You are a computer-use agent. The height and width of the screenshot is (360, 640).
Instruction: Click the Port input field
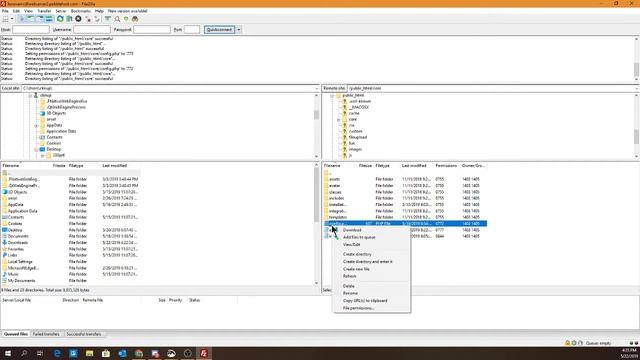point(192,30)
